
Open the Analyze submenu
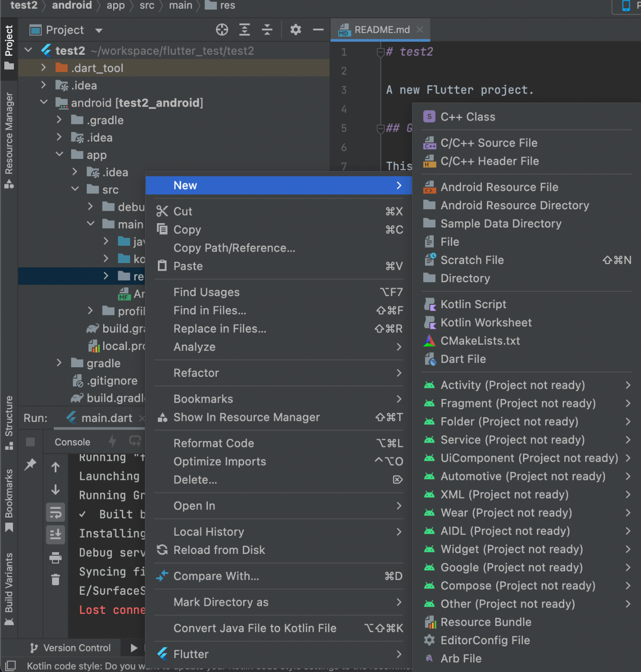coord(279,347)
